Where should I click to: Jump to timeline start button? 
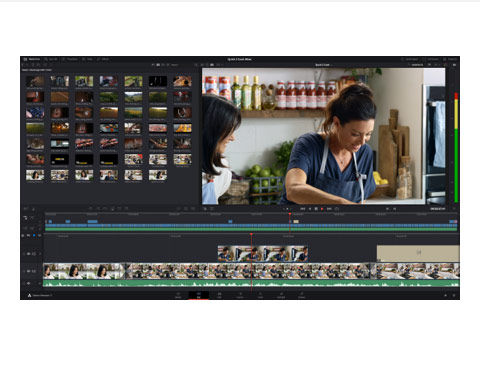click(303, 209)
